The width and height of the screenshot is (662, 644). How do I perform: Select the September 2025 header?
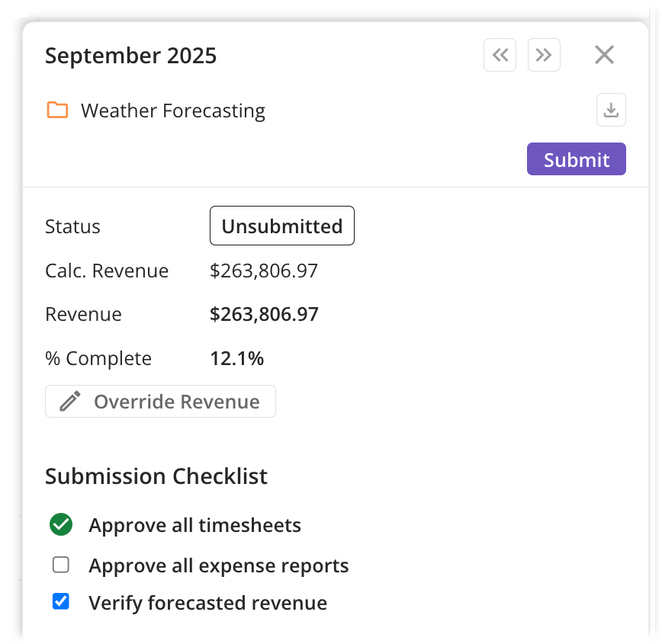click(x=130, y=55)
